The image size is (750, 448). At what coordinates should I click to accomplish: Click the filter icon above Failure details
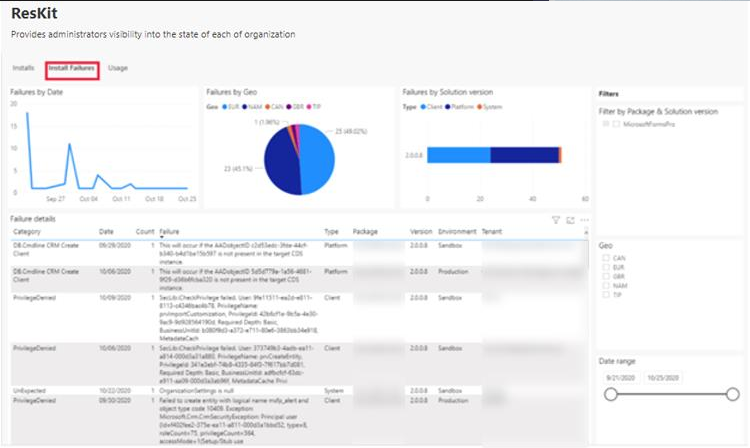(556, 219)
